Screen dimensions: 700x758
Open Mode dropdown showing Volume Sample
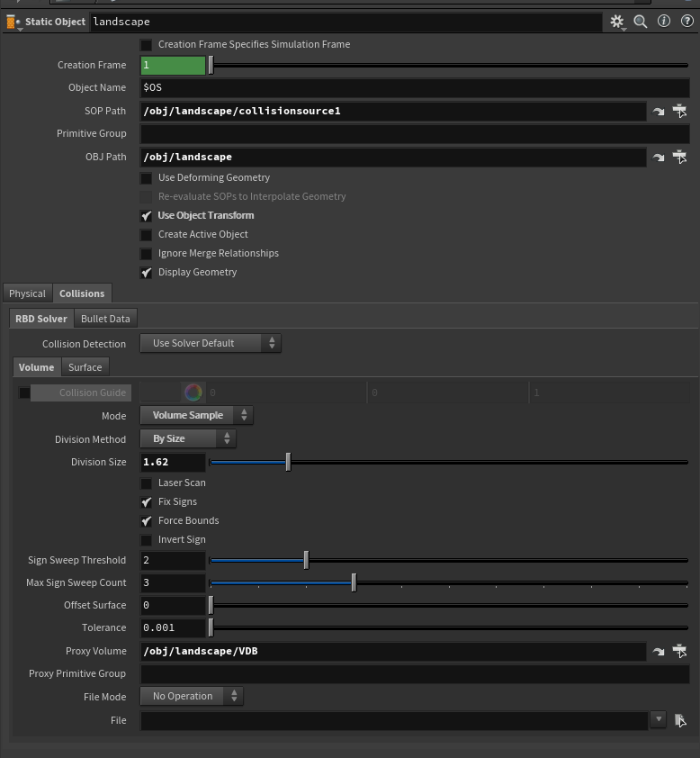[x=197, y=415]
